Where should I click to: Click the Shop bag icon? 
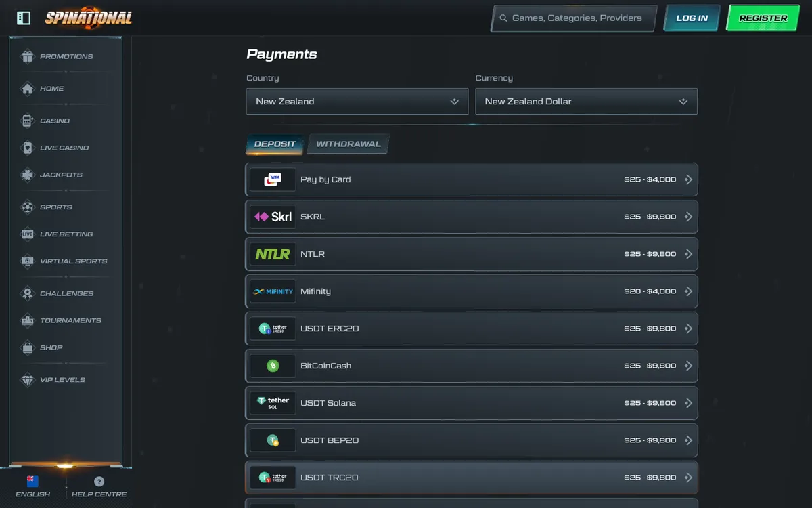click(28, 347)
